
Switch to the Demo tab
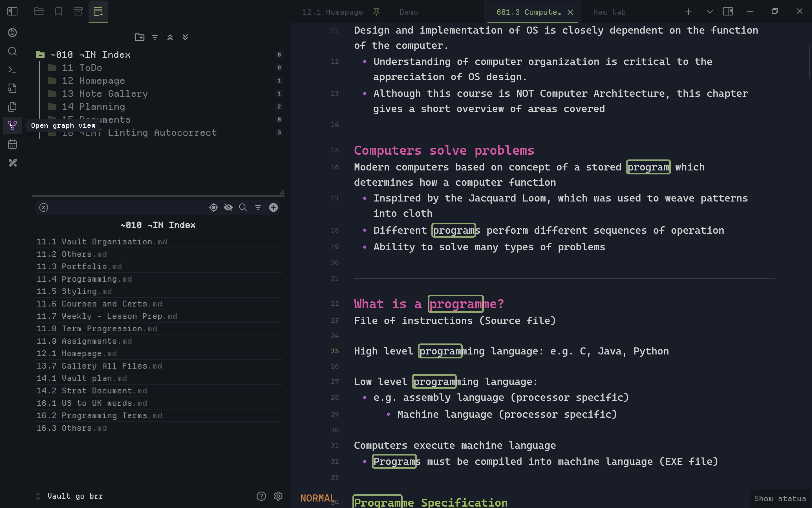click(x=409, y=12)
